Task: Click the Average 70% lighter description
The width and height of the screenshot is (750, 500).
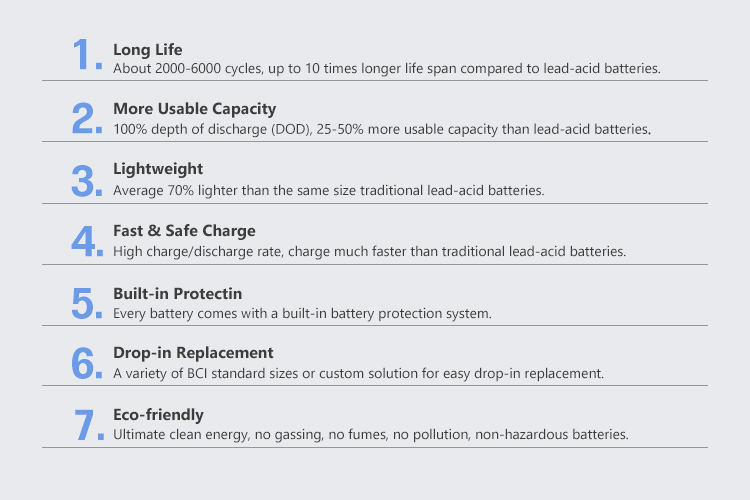Action: click(329, 190)
